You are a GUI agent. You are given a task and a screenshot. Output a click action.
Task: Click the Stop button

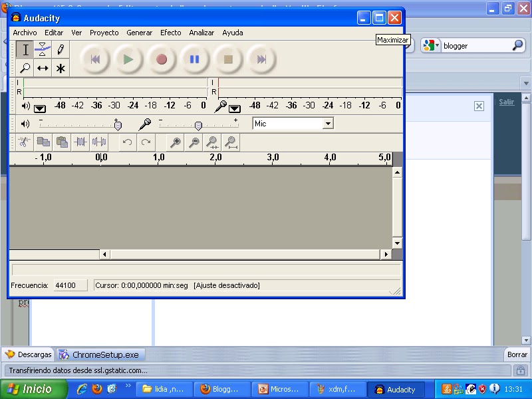(228, 59)
